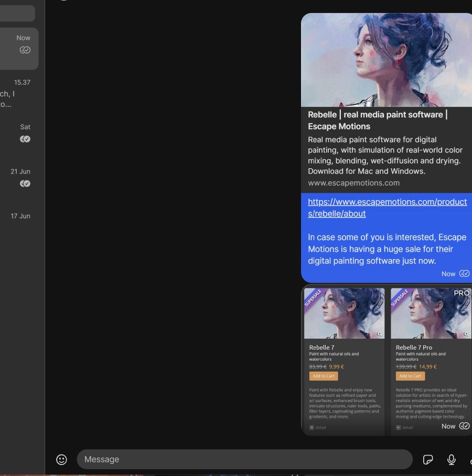Open the escapemotions.com/products/rebelle/about link
Screen dimensions: 472x476
[x=387, y=208]
